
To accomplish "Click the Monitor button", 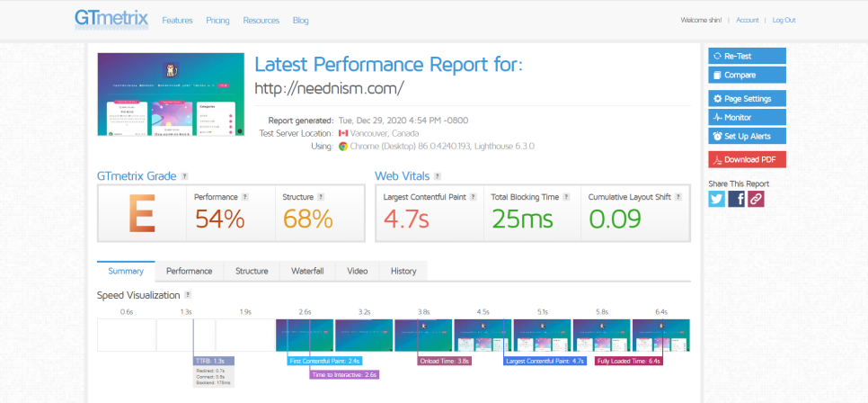I will click(x=747, y=118).
